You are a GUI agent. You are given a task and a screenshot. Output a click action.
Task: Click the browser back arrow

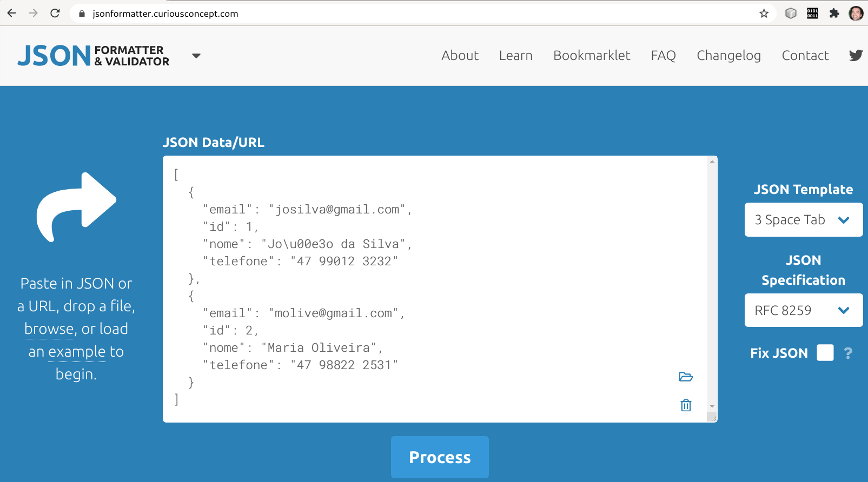(x=12, y=13)
